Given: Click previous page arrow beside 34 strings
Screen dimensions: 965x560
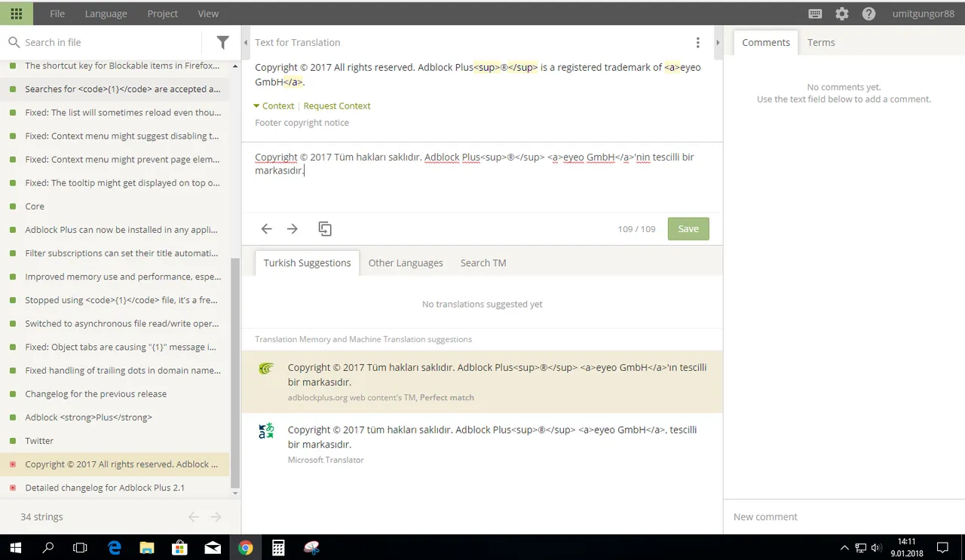Looking at the screenshot, I should point(194,516).
